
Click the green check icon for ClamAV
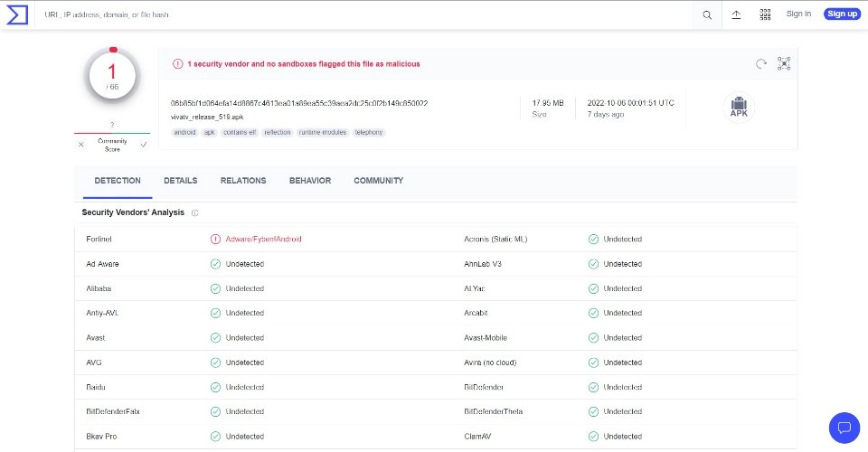tap(593, 437)
